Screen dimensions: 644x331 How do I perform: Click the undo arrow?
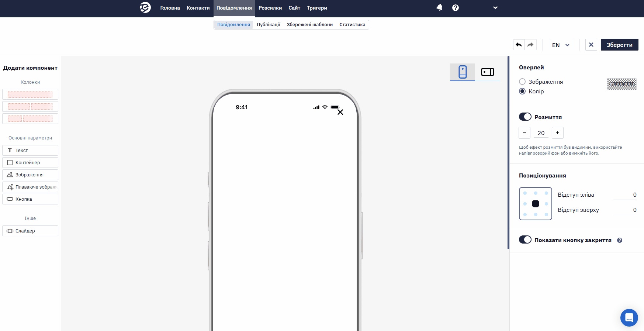[x=519, y=45]
